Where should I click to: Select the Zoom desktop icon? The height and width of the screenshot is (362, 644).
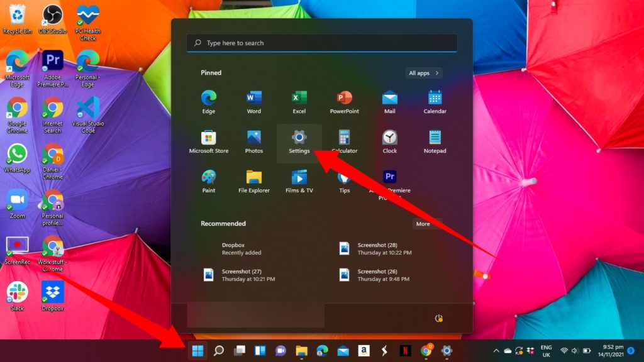pos(17,204)
